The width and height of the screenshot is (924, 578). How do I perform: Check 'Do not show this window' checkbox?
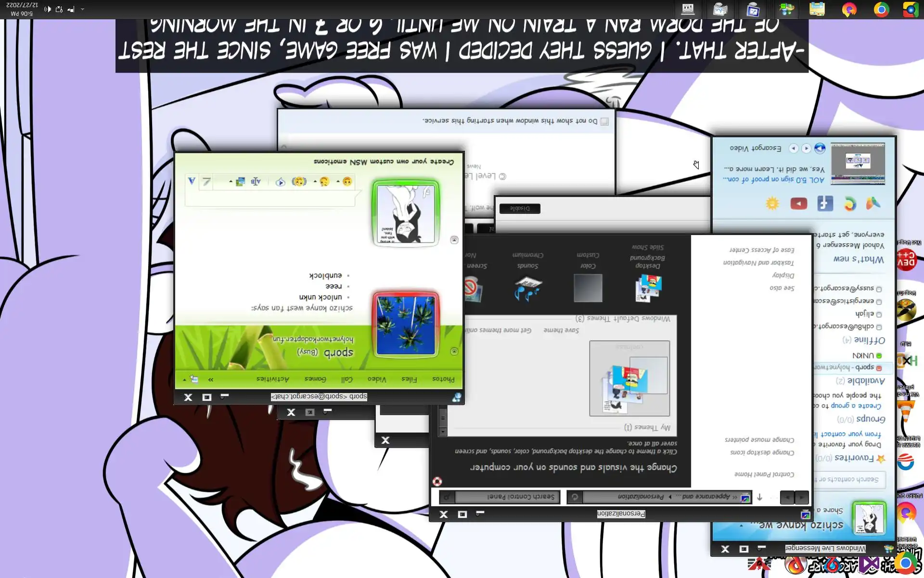(604, 121)
